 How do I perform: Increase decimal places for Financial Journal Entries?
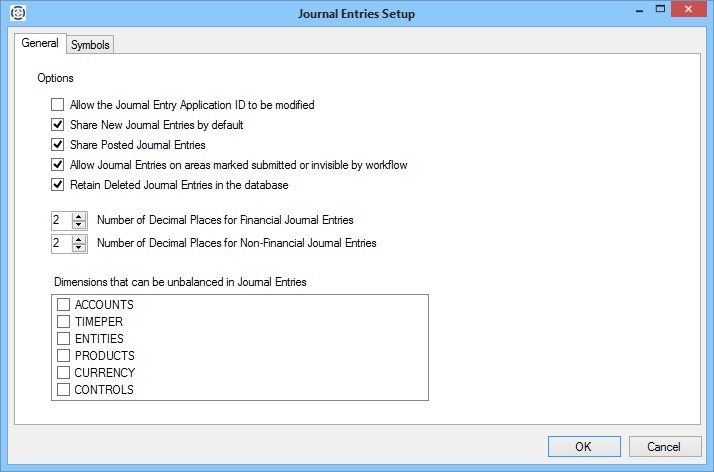pos(80,215)
